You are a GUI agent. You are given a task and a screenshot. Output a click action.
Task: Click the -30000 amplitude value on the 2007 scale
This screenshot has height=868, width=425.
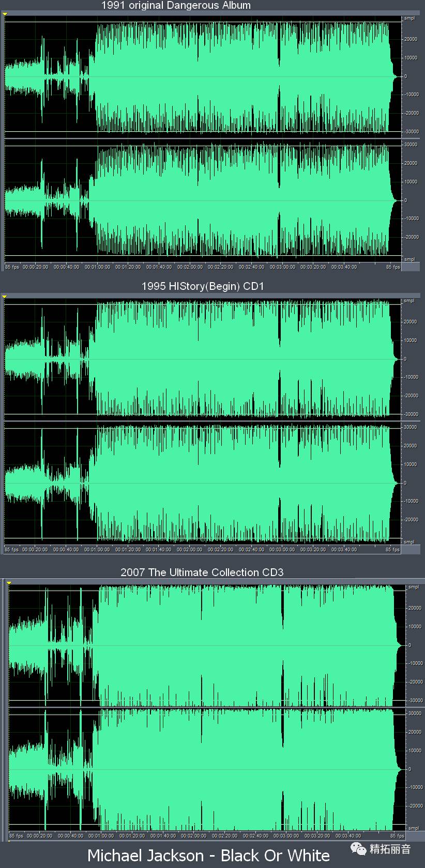pos(415,701)
